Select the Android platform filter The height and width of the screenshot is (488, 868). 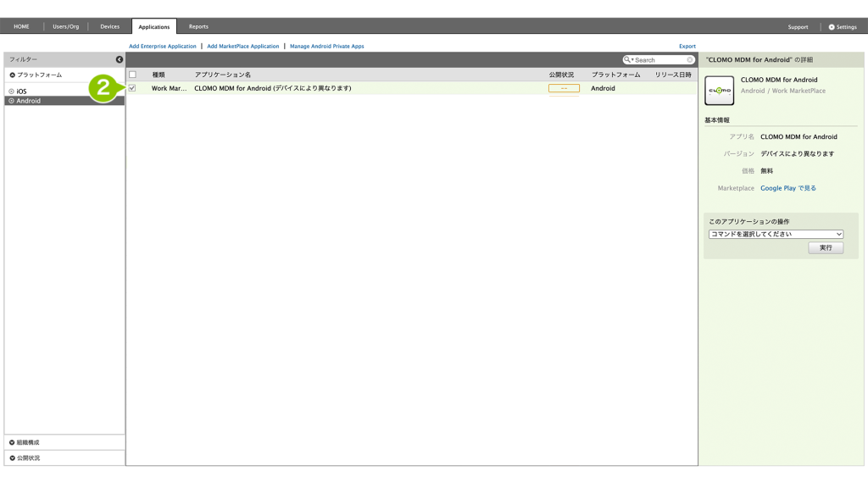[64, 101]
